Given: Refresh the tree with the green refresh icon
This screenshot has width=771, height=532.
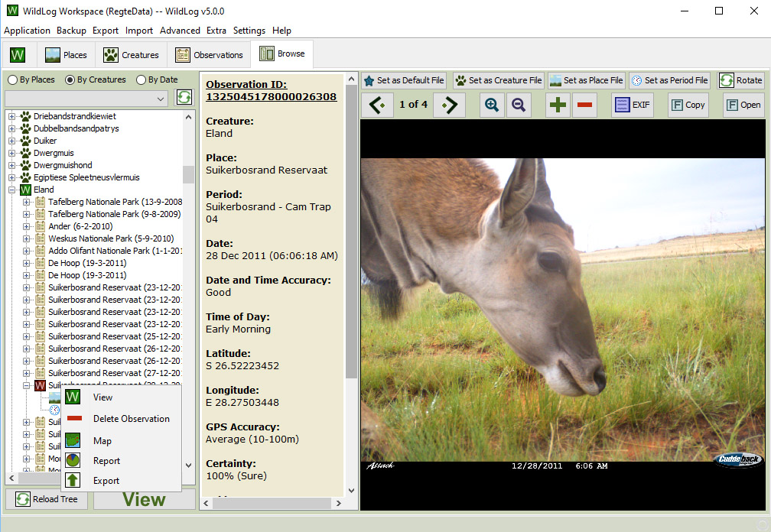Looking at the screenshot, I should 184,98.
